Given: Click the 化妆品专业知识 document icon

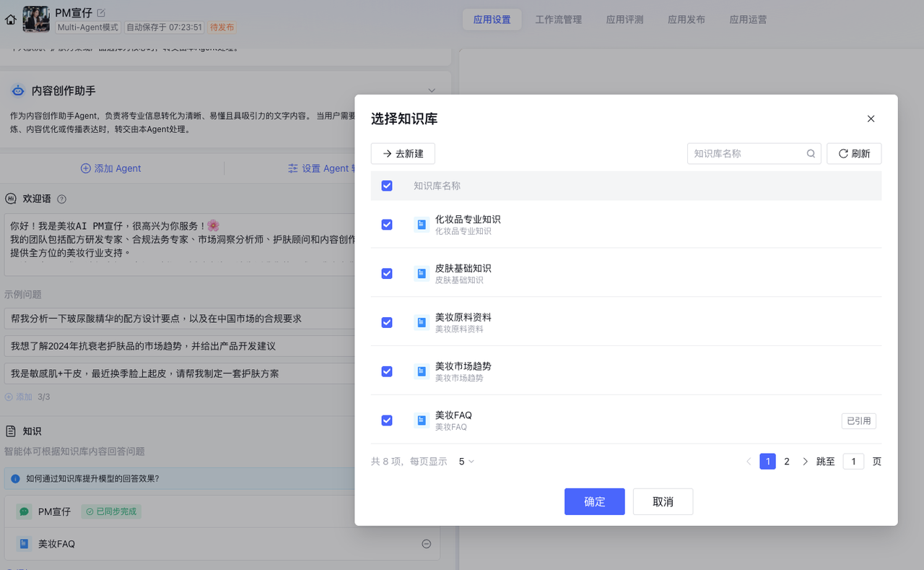Looking at the screenshot, I should coord(422,225).
